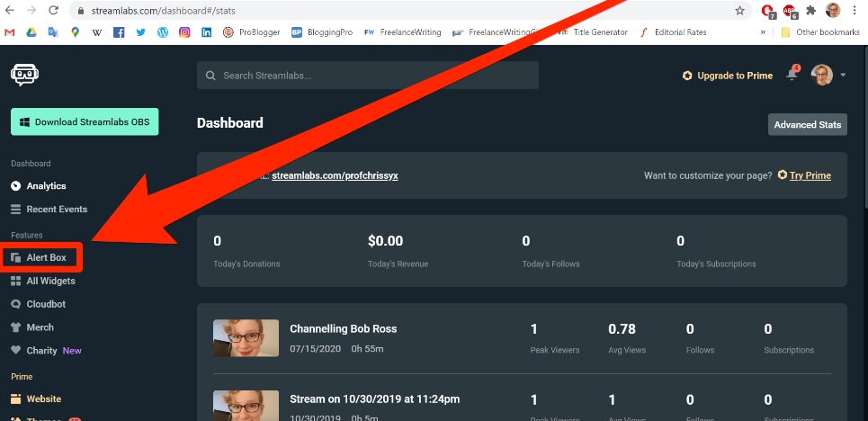Click Today's Revenue $0.00 stat

398,252
